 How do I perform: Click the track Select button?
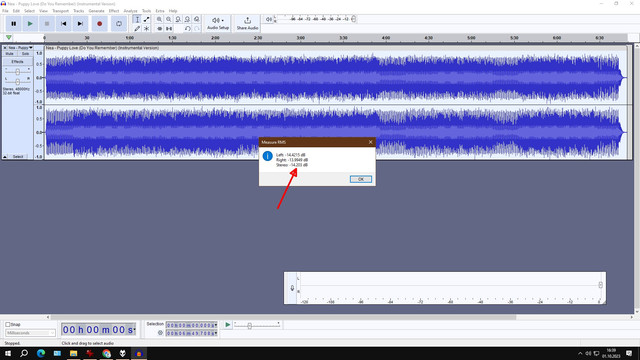18,157
